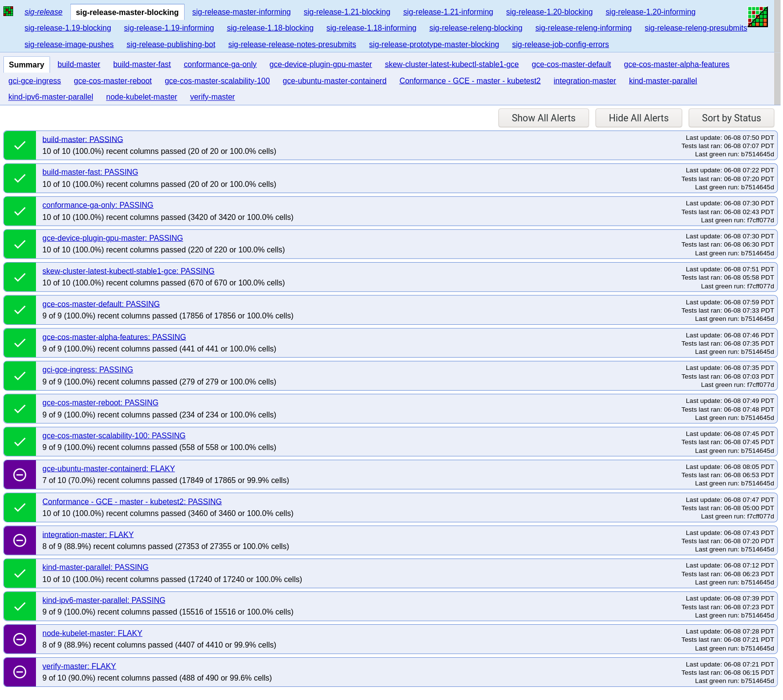Screen dimensions: 783x700
Task: Click the Sort by Status button
Action: [x=732, y=118]
